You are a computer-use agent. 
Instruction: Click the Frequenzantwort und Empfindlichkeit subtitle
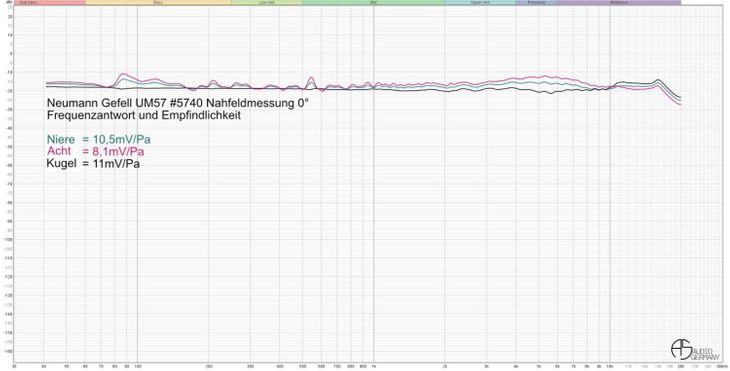[144, 115]
